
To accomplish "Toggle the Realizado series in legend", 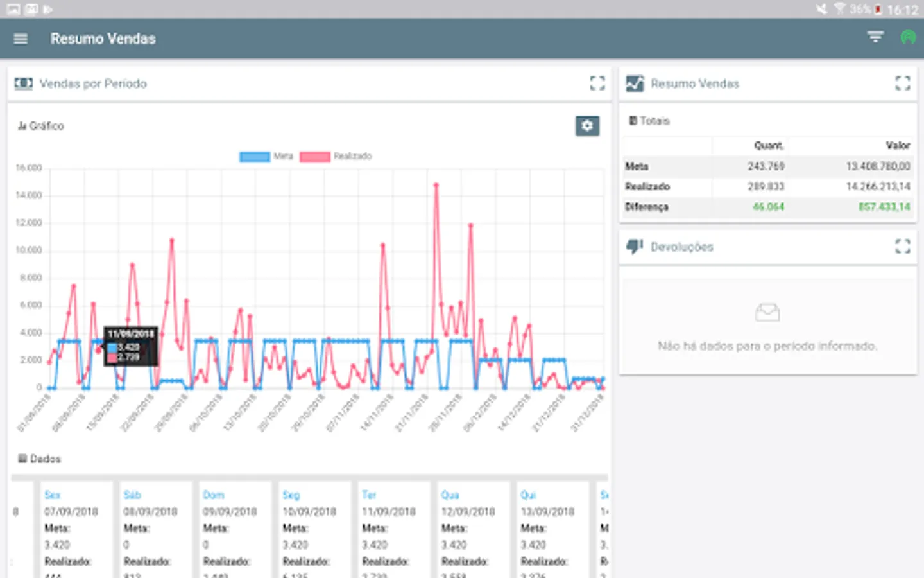I will 335,157.
